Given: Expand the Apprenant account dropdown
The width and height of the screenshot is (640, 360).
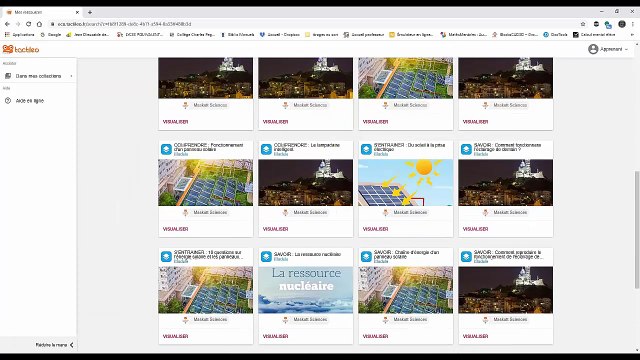Looking at the screenshot, I should (626, 49).
